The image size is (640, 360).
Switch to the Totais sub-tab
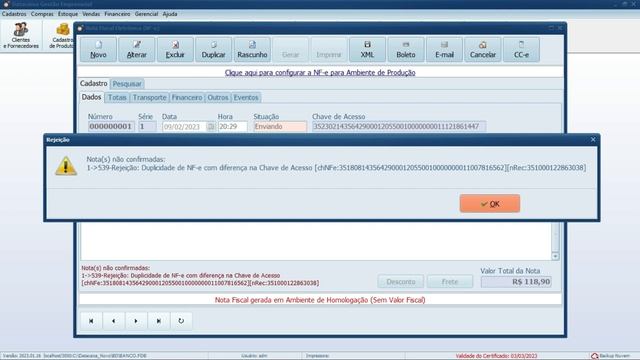(x=117, y=98)
